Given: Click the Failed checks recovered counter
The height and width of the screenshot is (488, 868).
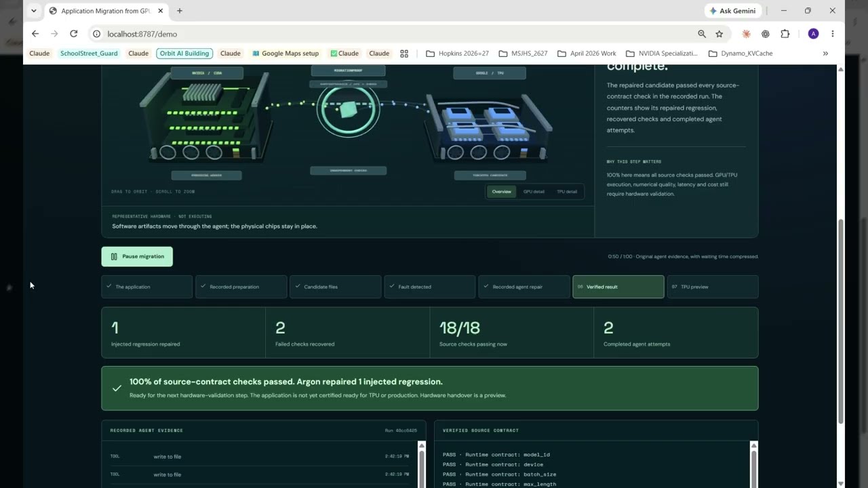Looking at the screenshot, I should click(347, 333).
